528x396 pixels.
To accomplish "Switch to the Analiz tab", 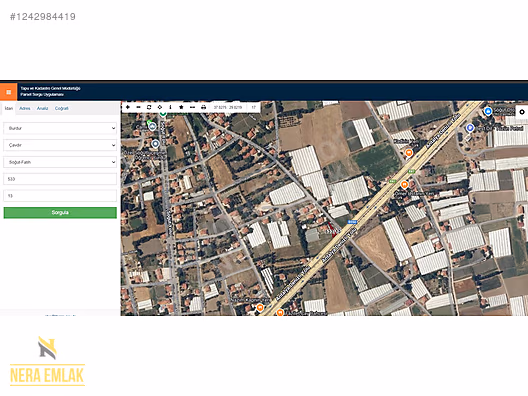I will coord(42,108).
